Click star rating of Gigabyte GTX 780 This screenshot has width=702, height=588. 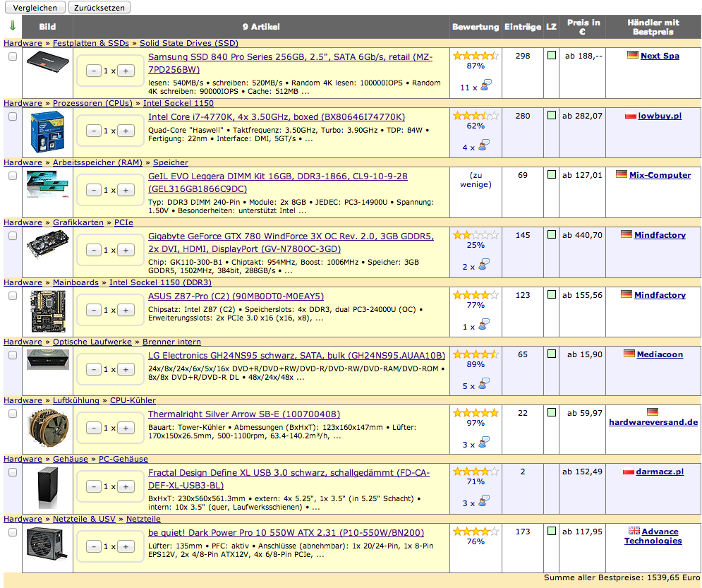pos(476,235)
